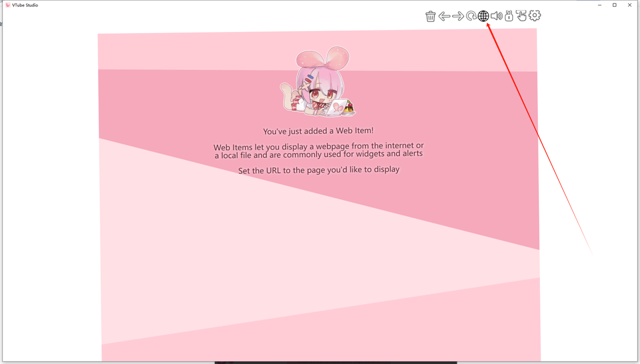
Task: Click the "Web Items let you display" paragraph
Action: pyautogui.click(x=318, y=150)
